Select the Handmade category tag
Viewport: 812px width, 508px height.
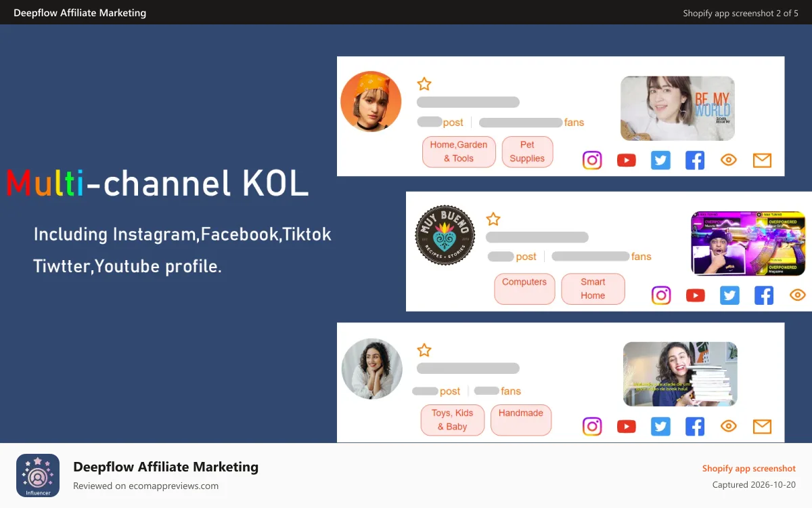521,420
